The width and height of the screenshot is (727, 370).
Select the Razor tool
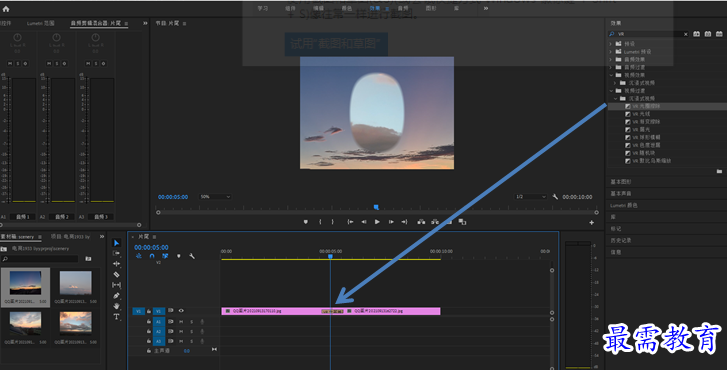(x=116, y=274)
